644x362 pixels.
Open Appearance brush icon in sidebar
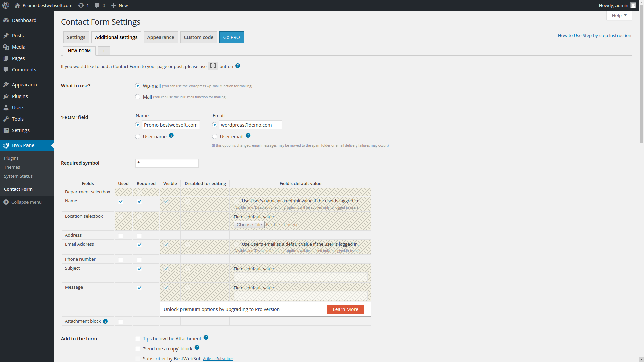click(x=6, y=85)
